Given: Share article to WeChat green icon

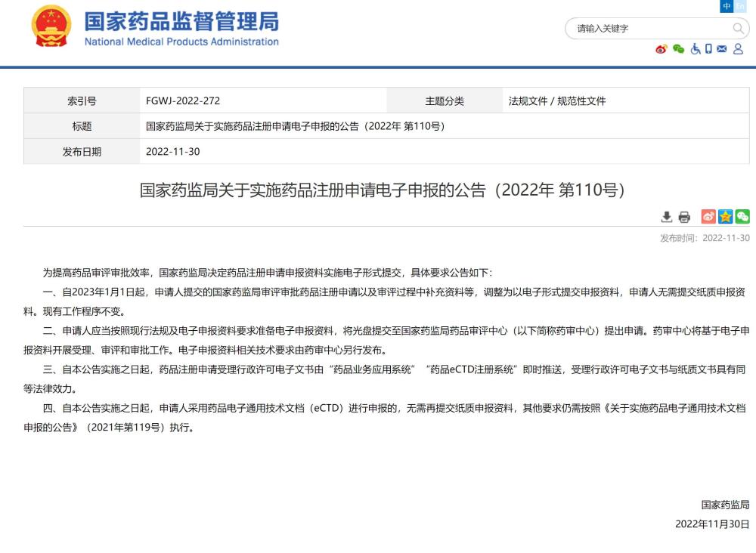Looking at the screenshot, I should [742, 217].
